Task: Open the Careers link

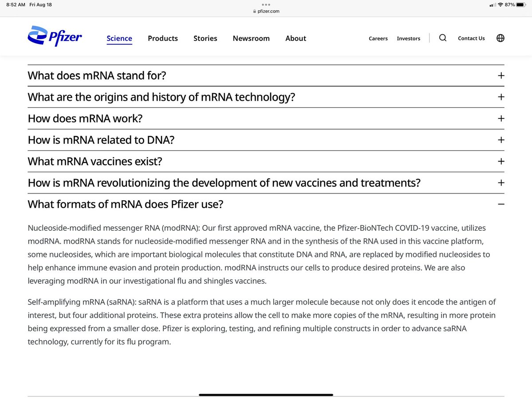Action: pyautogui.click(x=378, y=39)
